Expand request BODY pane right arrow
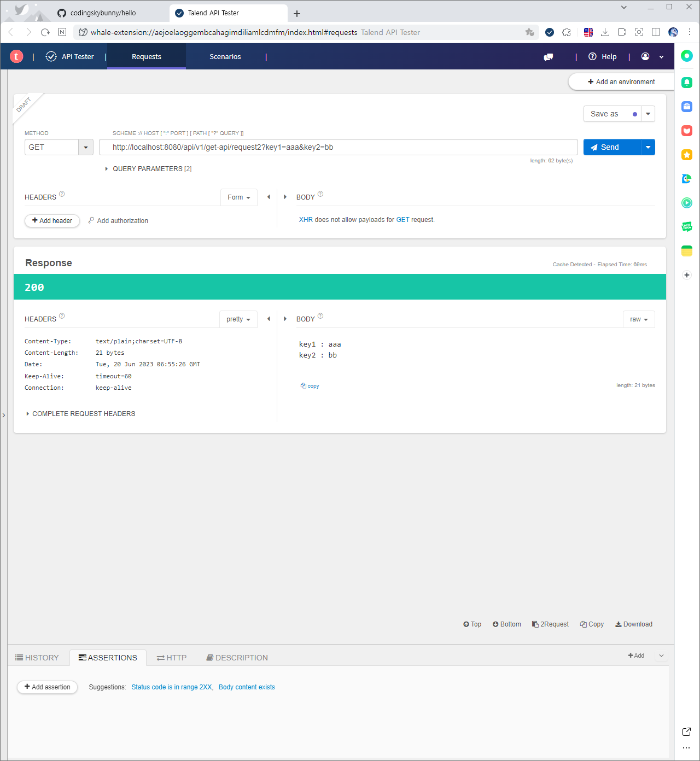This screenshot has width=700, height=761. [285, 197]
